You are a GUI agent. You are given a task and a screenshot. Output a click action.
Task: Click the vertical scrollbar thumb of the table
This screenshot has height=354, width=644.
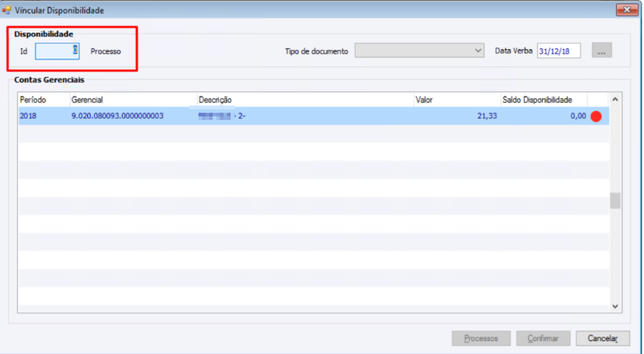click(615, 201)
